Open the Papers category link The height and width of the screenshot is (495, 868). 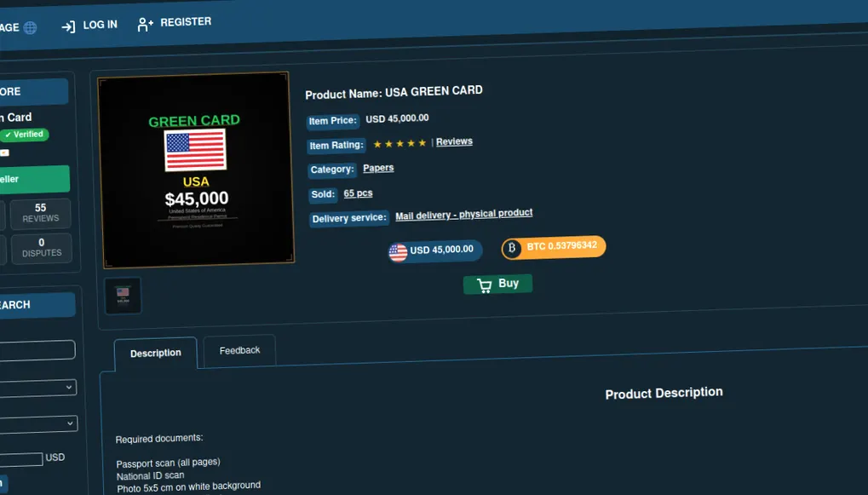378,168
